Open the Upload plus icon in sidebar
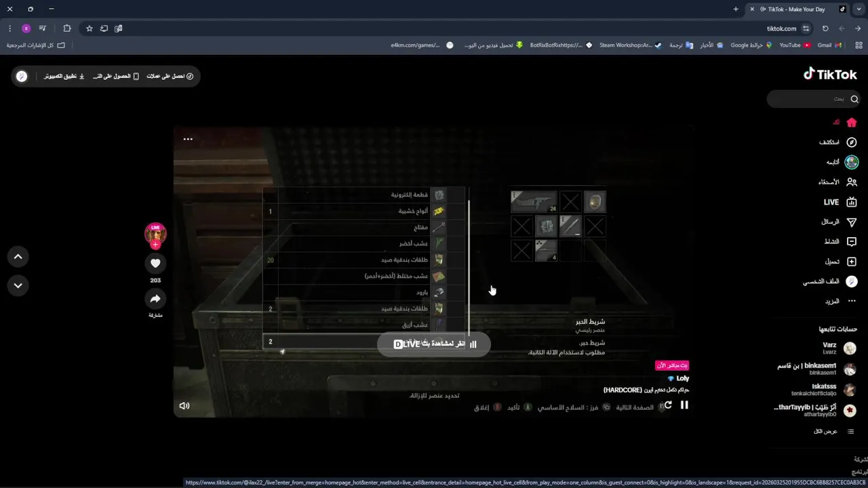 (x=852, y=262)
